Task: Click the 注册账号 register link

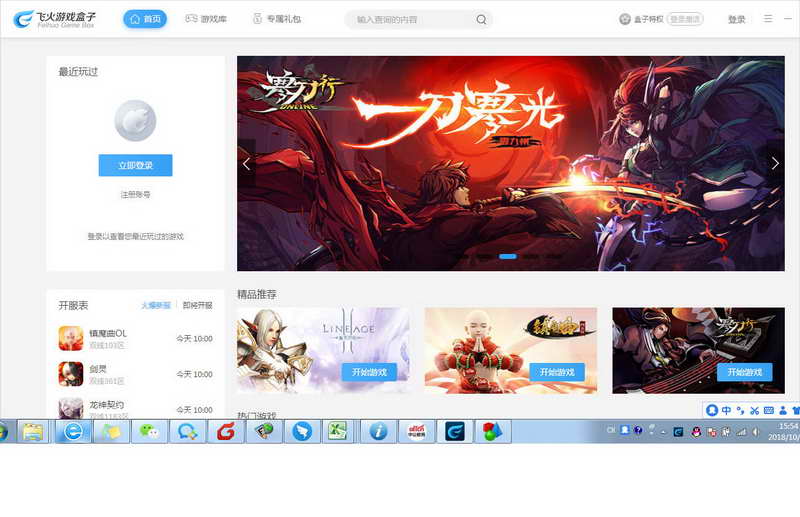Action: [x=135, y=194]
